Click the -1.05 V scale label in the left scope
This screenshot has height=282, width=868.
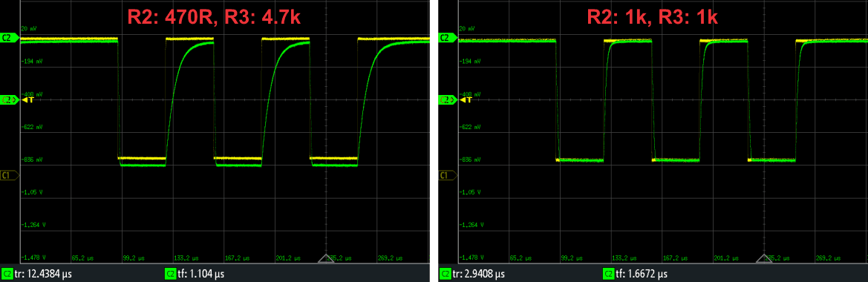coord(31,192)
